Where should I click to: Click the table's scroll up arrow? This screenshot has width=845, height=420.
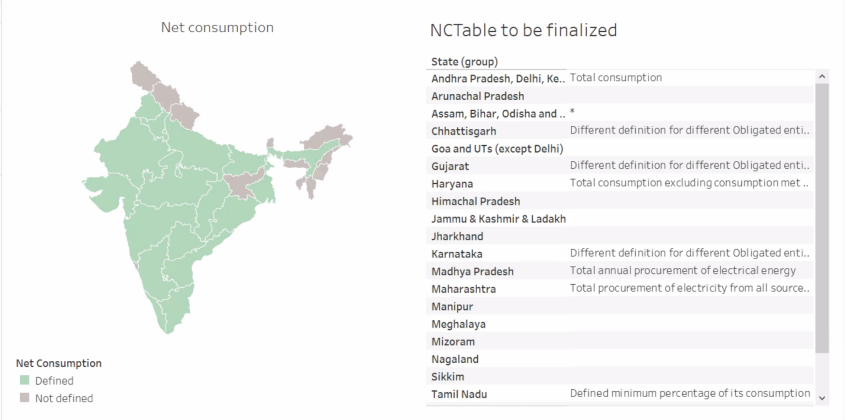pyautogui.click(x=822, y=77)
